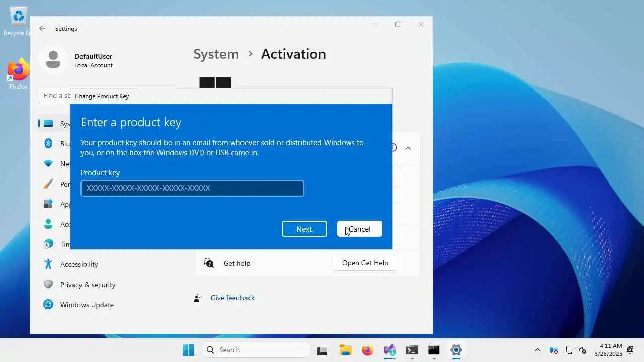Click the Get help icon
The image size is (644, 362).
point(209,263)
